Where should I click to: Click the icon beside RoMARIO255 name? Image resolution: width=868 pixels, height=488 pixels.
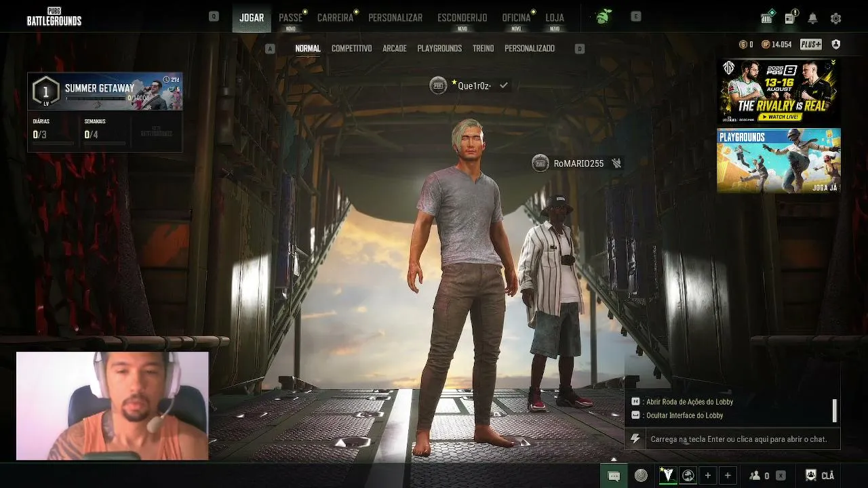pyautogui.click(x=540, y=163)
